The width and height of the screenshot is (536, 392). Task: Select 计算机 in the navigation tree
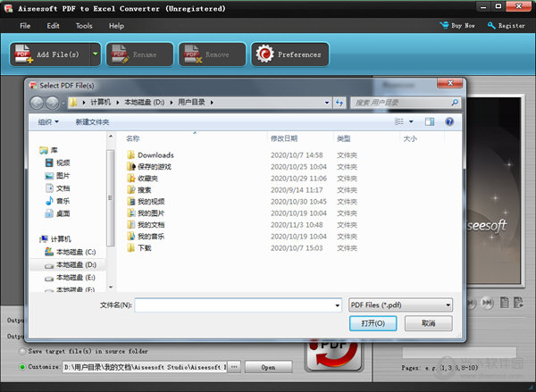point(55,239)
